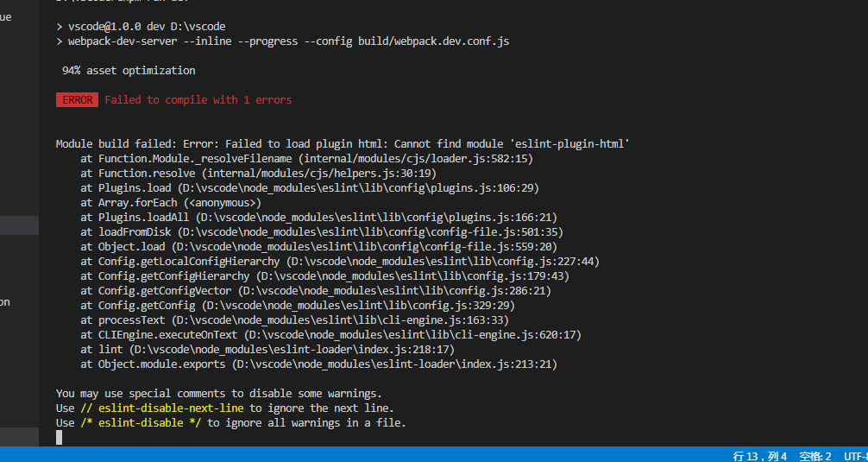Click 'You may use special comments' hint line
868x462 pixels.
[219, 394]
